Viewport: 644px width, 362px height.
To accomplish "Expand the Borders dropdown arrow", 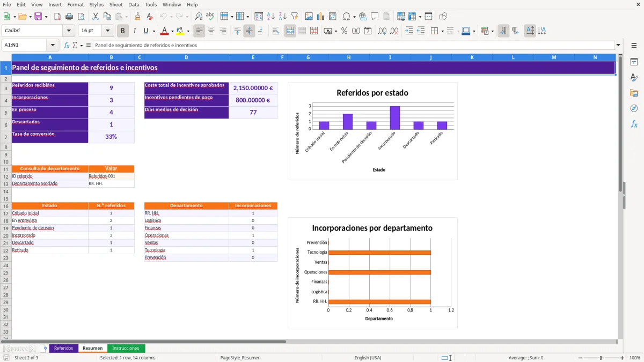I will coord(442,31).
